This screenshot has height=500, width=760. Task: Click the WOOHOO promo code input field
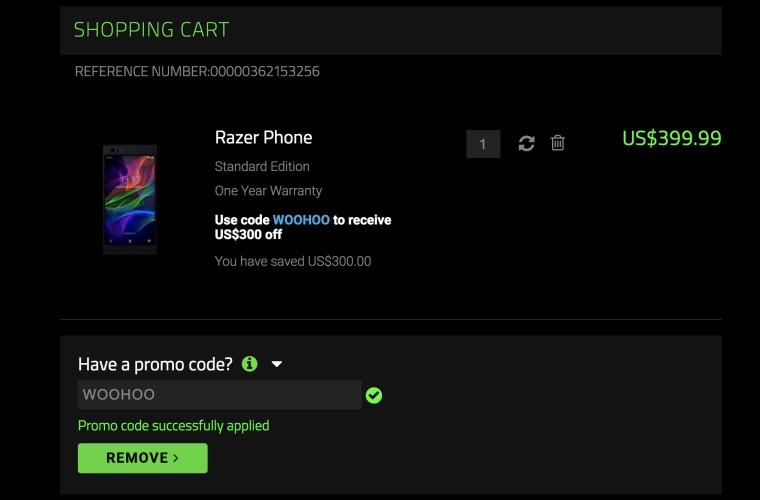[x=219, y=395]
